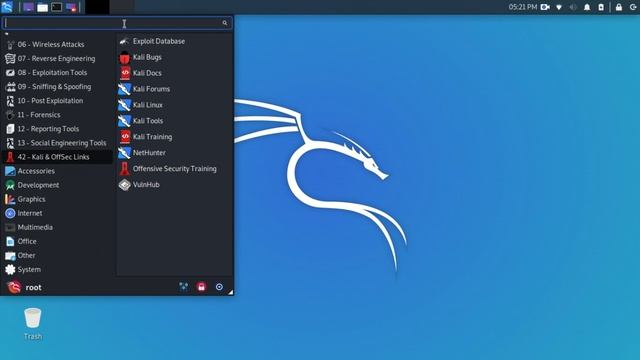
Task: Open the Multimedia category
Action: (x=57, y=227)
